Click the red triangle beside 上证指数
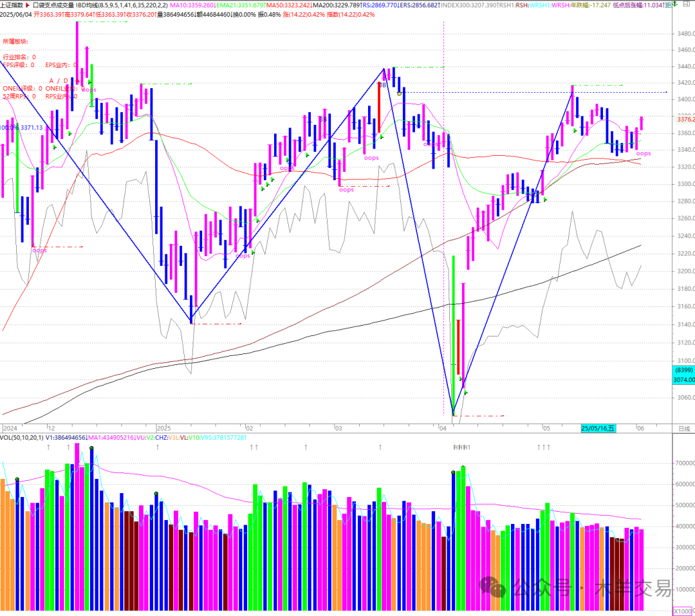Viewport: 695px width, 616px height. [x=28, y=5]
